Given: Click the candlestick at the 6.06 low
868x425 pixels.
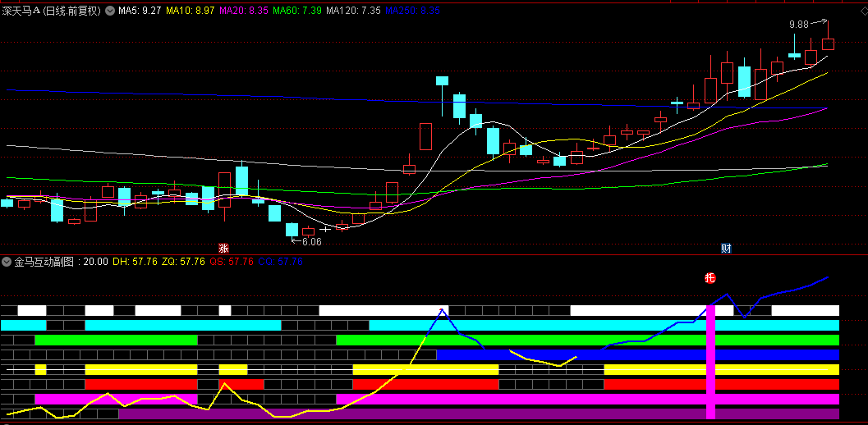Looking at the screenshot, I should click(292, 231).
